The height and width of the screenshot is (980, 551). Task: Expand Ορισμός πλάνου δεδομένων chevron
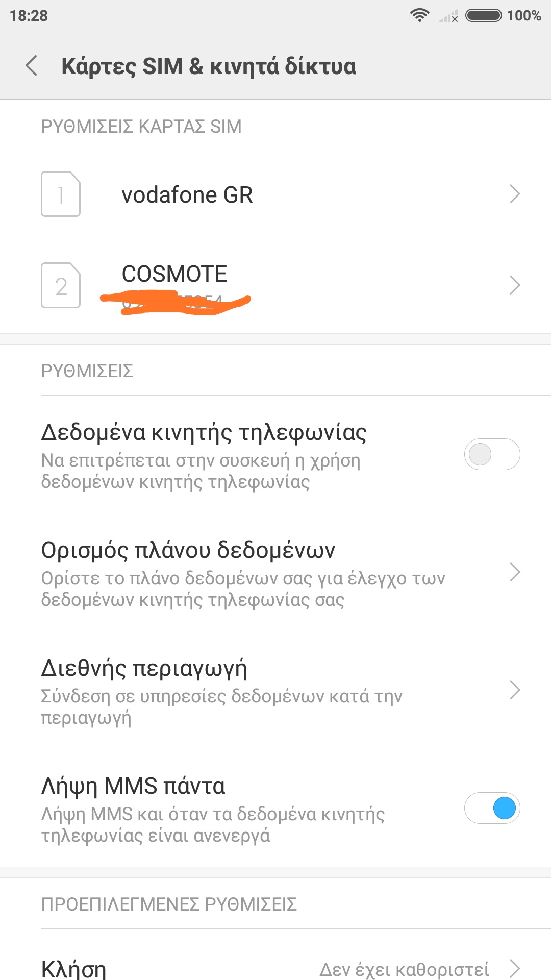tap(515, 572)
